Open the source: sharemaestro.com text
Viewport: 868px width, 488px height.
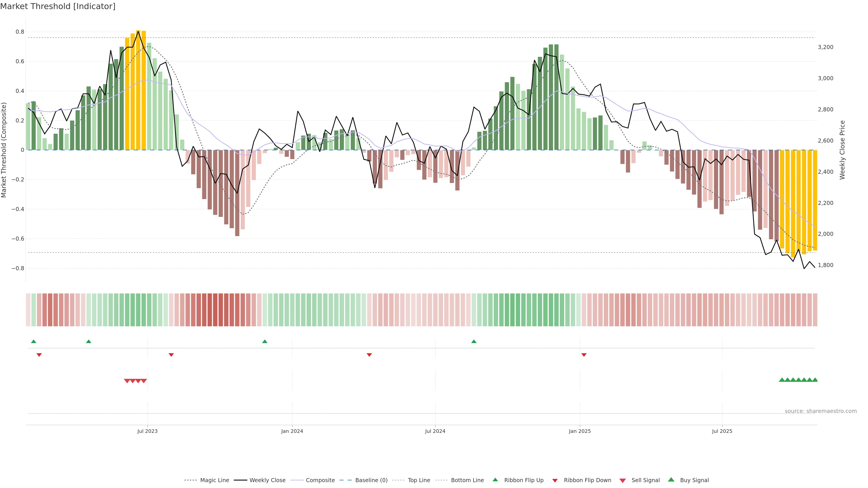coord(821,411)
